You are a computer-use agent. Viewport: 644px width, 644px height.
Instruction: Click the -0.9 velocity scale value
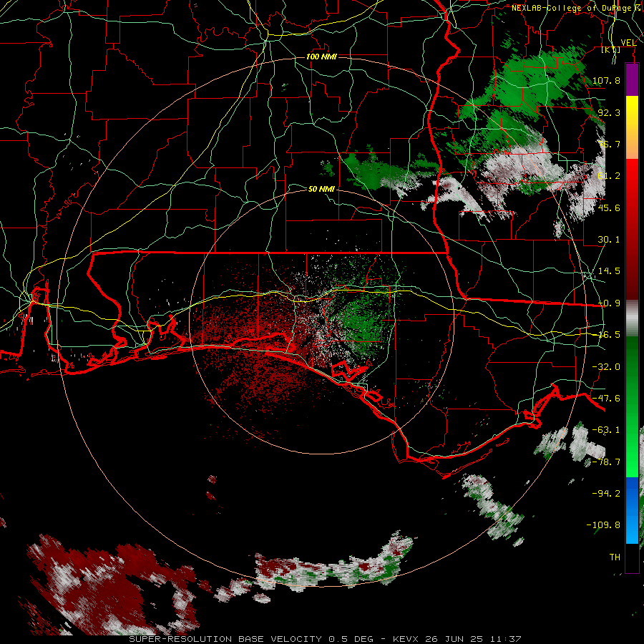click(x=609, y=303)
